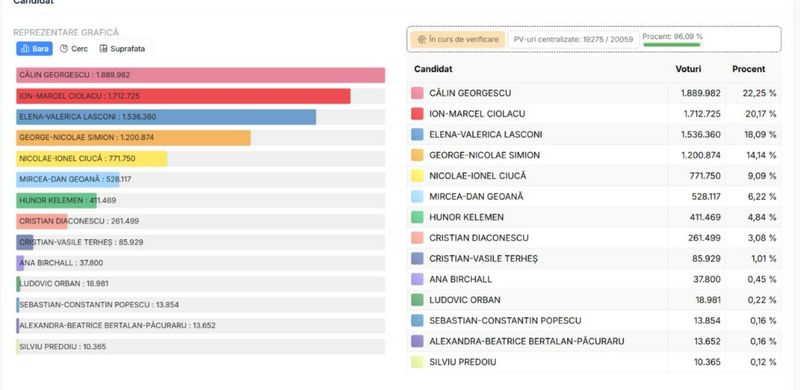The height and width of the screenshot is (390, 800).
Task: Sort by the Procent column header
Action: pyautogui.click(x=748, y=69)
